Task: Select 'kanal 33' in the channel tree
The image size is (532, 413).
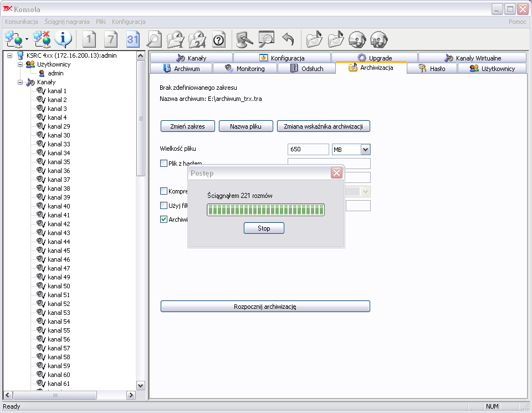Action: point(59,144)
